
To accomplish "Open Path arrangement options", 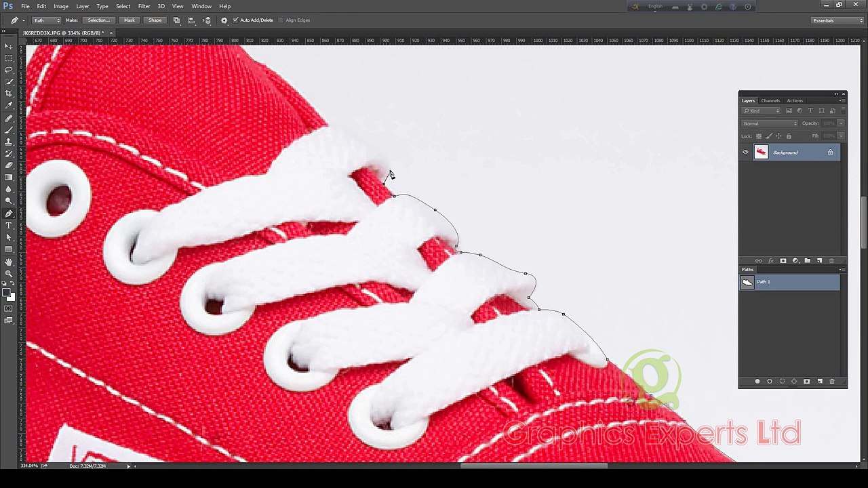I will 207,20.
